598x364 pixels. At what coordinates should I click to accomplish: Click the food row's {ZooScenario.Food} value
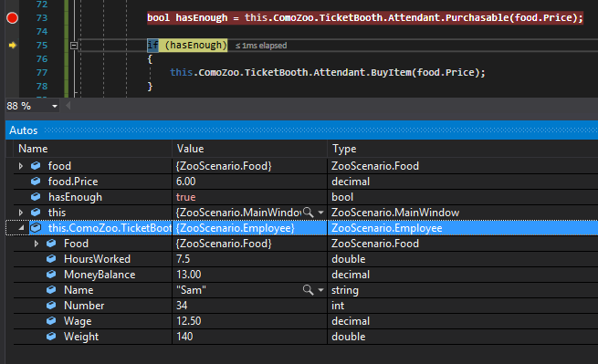click(224, 166)
